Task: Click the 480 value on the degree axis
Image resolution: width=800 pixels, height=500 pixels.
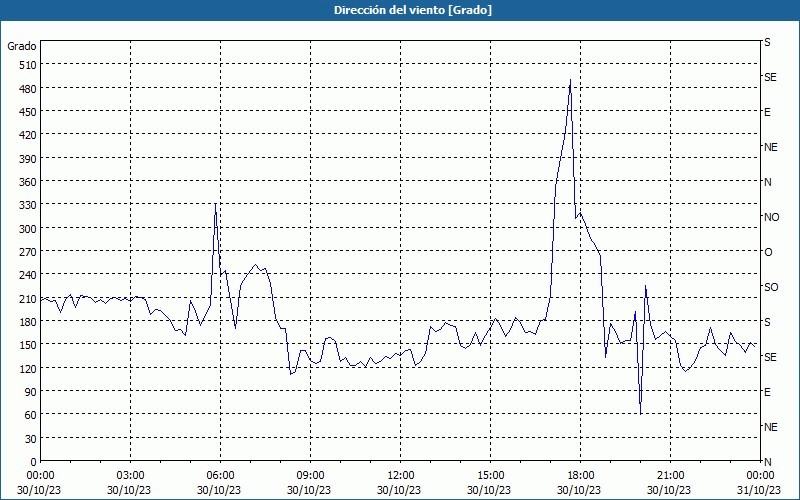Action: click(29, 89)
